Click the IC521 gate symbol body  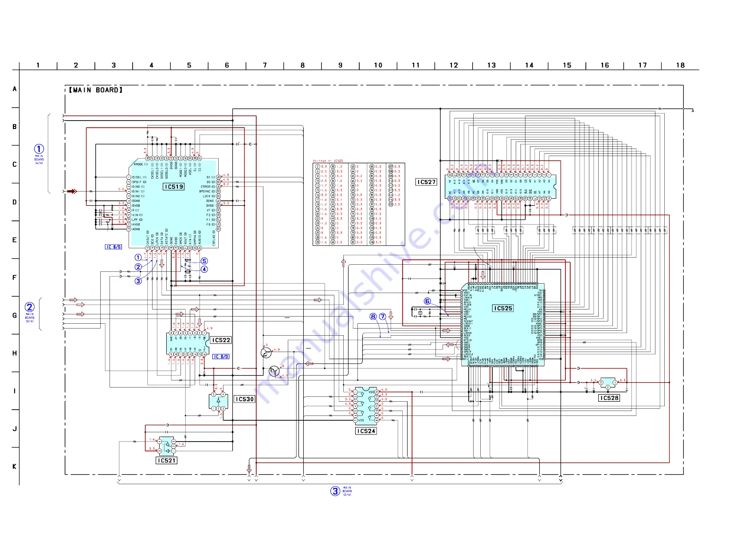click(167, 446)
